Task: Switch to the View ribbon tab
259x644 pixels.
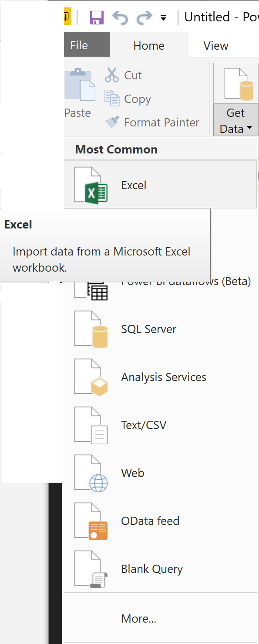Action: coord(215,45)
